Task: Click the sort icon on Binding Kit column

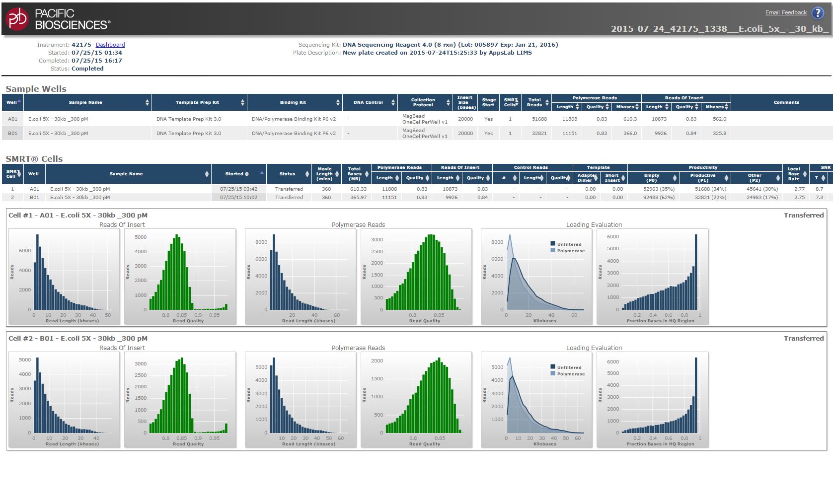Action: point(338,102)
